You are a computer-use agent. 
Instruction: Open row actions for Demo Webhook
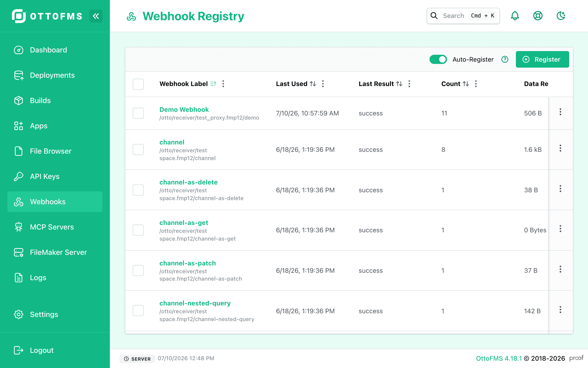[x=560, y=112]
